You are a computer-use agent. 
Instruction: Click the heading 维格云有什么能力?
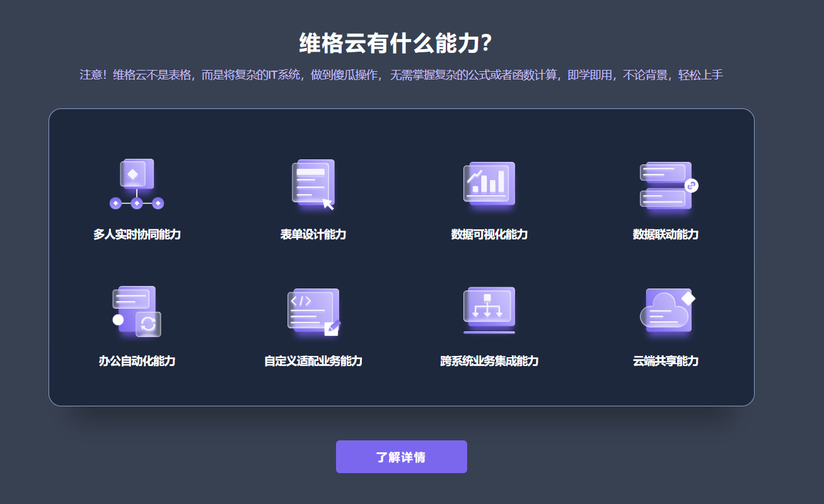395,43
